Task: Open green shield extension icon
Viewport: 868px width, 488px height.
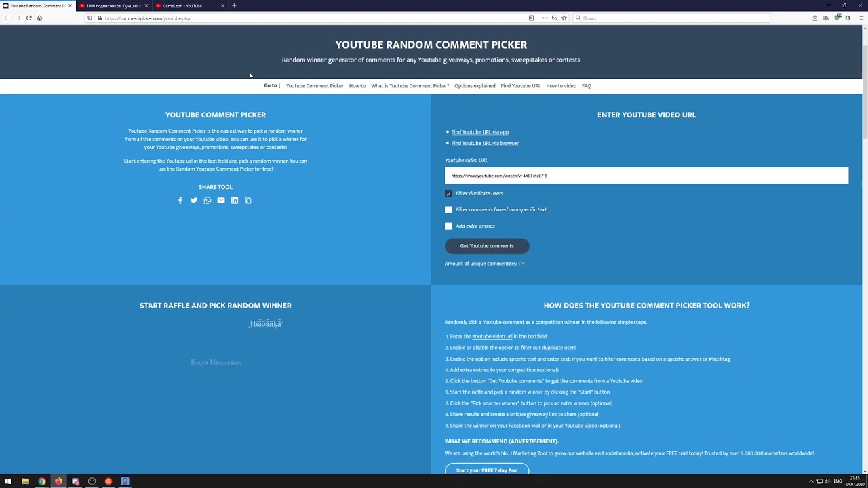Action: (x=837, y=18)
